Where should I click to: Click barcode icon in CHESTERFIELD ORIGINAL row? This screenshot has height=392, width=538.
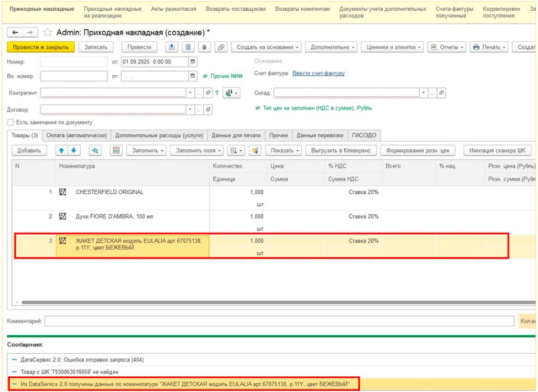pyautogui.click(x=62, y=192)
